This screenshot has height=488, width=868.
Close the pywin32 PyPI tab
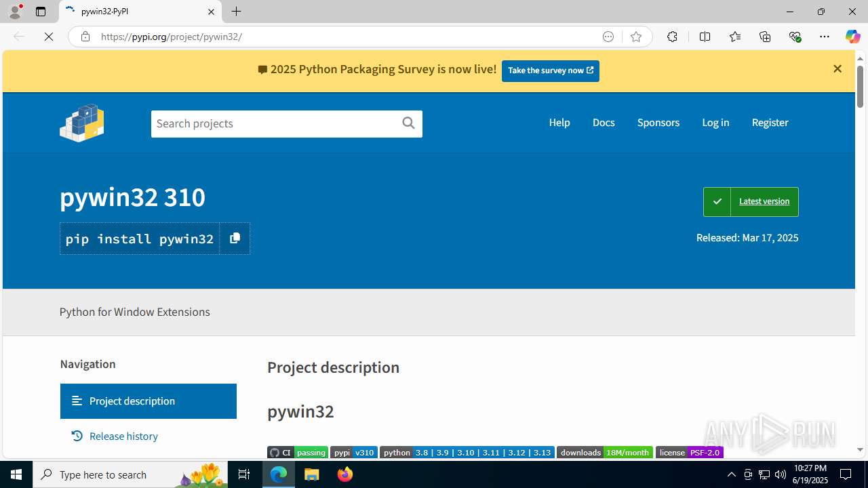click(x=211, y=12)
